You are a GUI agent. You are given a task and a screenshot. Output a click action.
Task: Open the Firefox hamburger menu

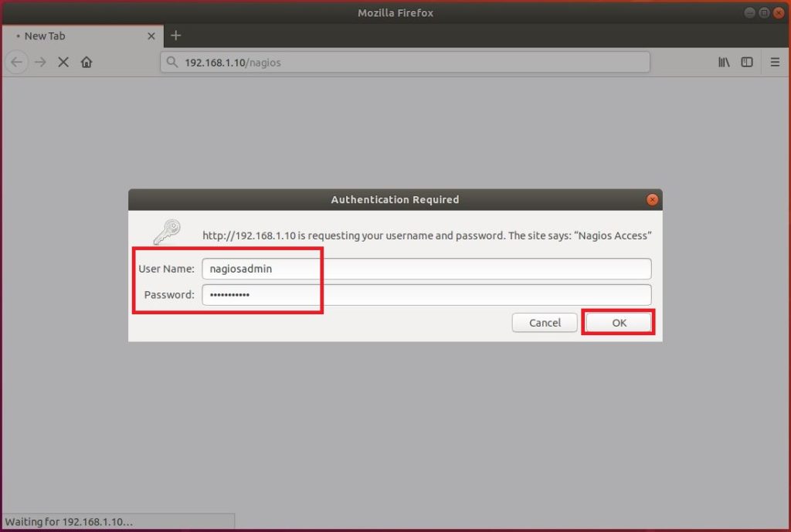[775, 62]
